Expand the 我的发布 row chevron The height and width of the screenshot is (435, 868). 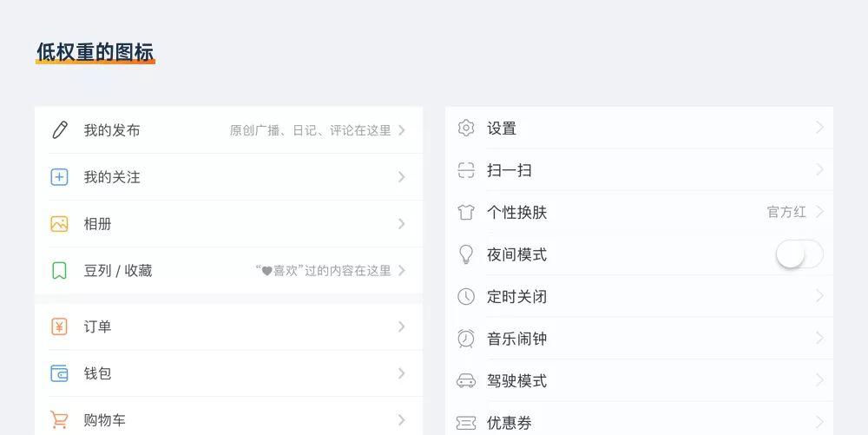[x=402, y=130]
